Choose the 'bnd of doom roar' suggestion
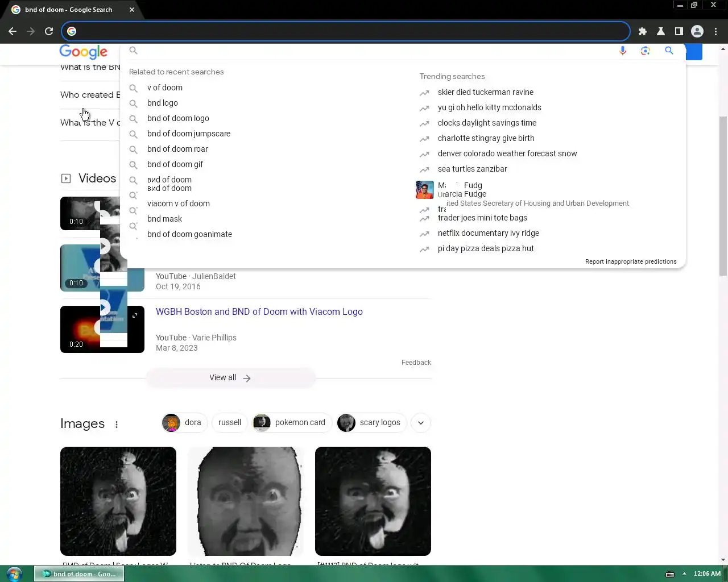Viewport: 728px width, 582px height. point(177,149)
